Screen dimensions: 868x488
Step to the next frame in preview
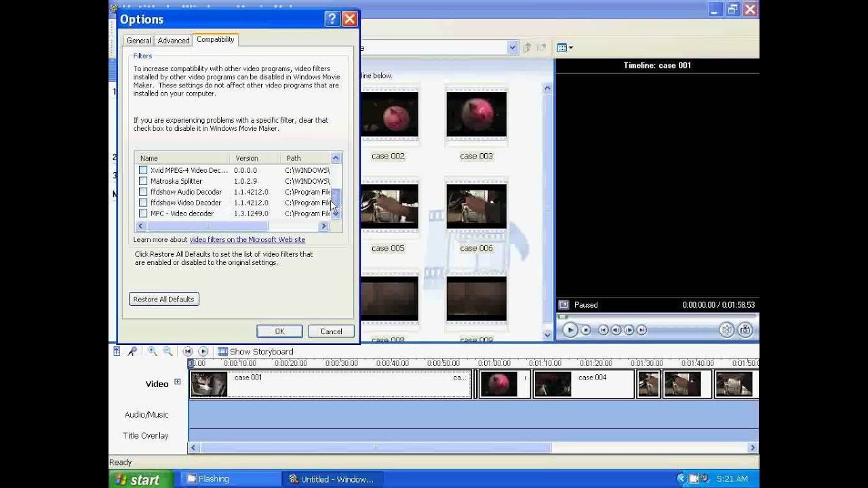[x=629, y=330]
